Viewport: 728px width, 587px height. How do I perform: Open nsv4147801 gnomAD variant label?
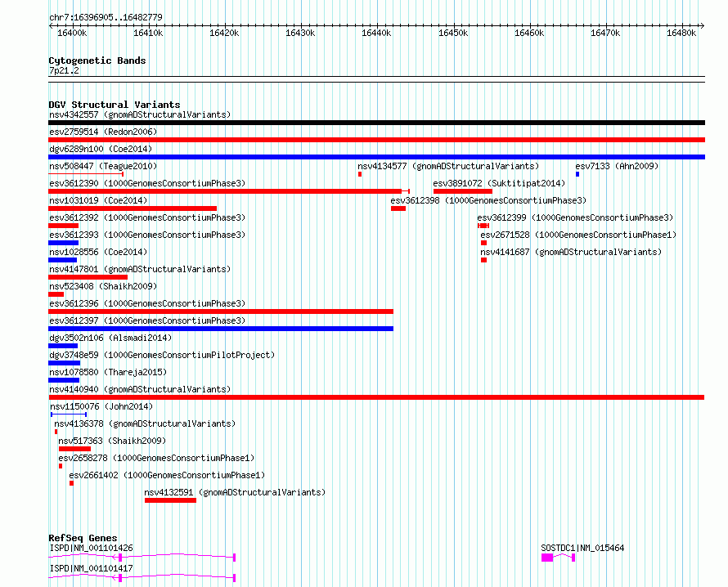point(140,269)
